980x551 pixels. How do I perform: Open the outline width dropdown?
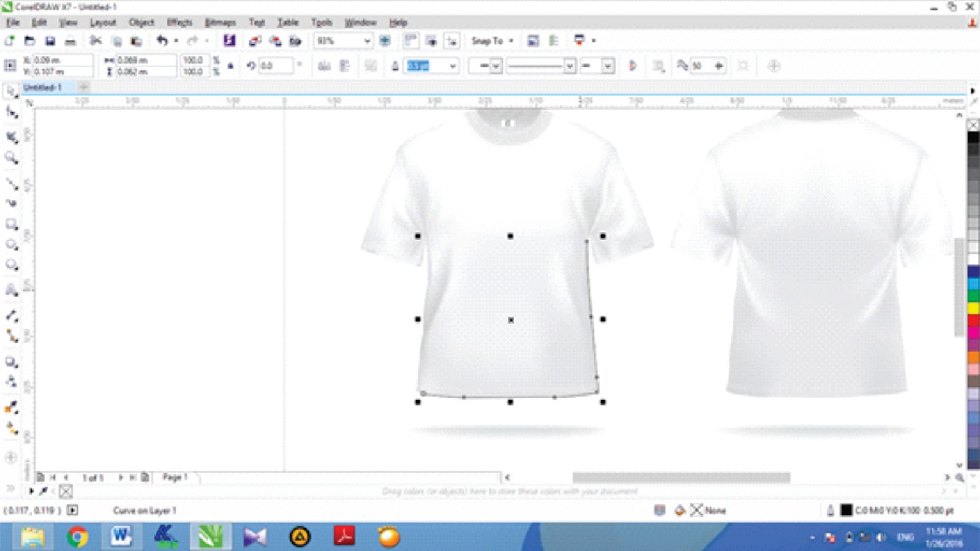453,66
